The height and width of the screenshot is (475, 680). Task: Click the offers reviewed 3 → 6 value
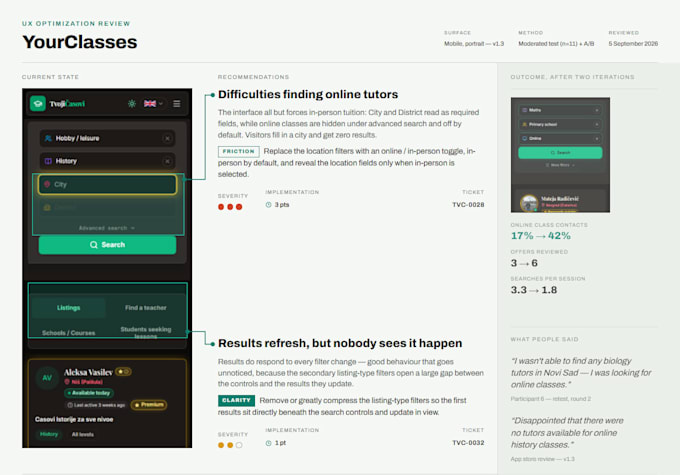point(524,263)
